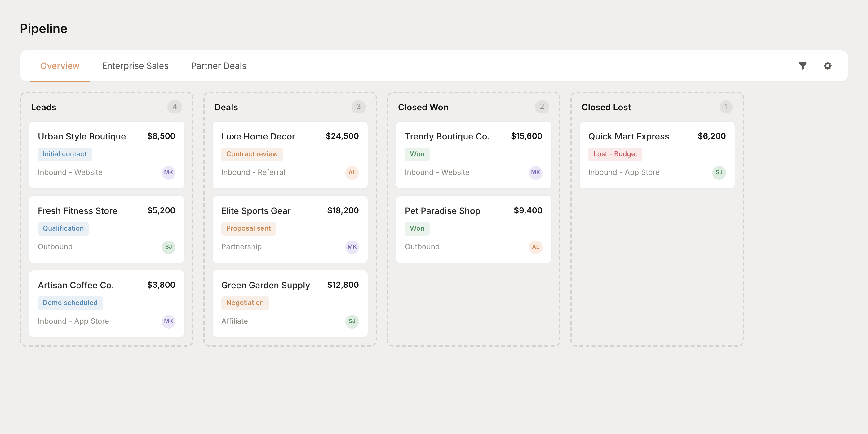Click the Leads column count badge

(175, 107)
